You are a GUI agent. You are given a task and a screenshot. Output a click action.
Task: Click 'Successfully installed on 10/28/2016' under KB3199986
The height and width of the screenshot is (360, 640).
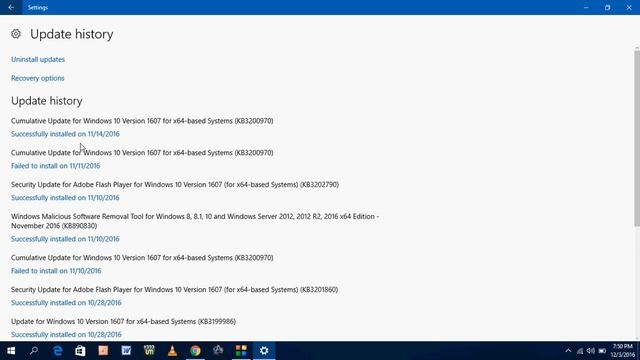[x=66, y=334]
